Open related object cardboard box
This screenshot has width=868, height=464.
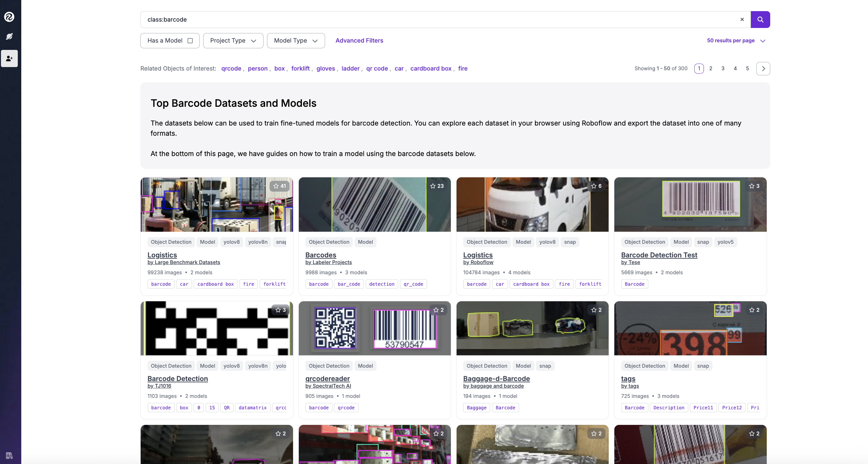pos(431,68)
